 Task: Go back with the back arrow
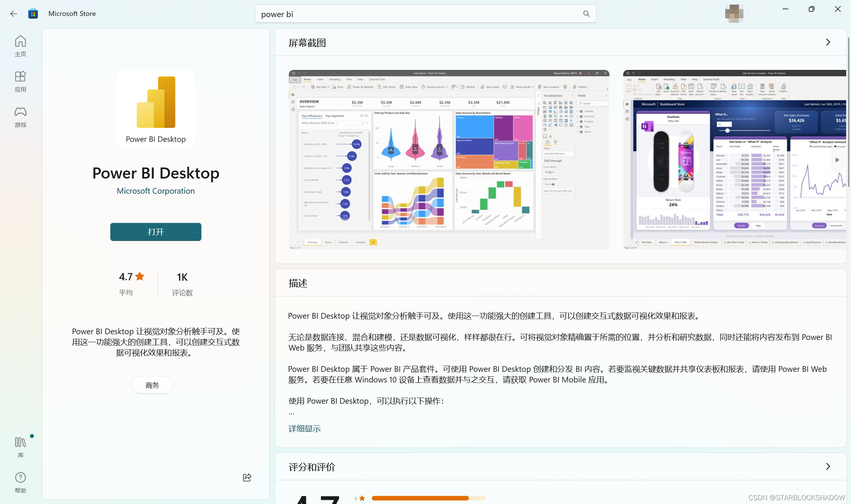coord(14,14)
